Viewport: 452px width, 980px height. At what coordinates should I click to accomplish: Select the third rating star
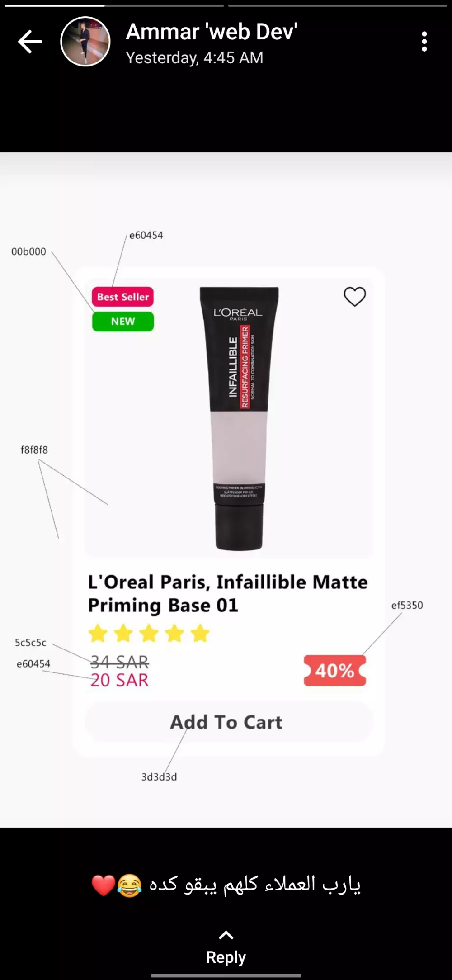click(149, 634)
